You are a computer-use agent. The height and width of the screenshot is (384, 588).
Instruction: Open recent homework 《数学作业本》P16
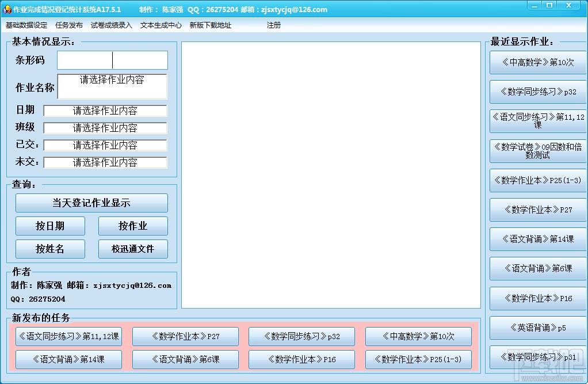[x=538, y=298]
